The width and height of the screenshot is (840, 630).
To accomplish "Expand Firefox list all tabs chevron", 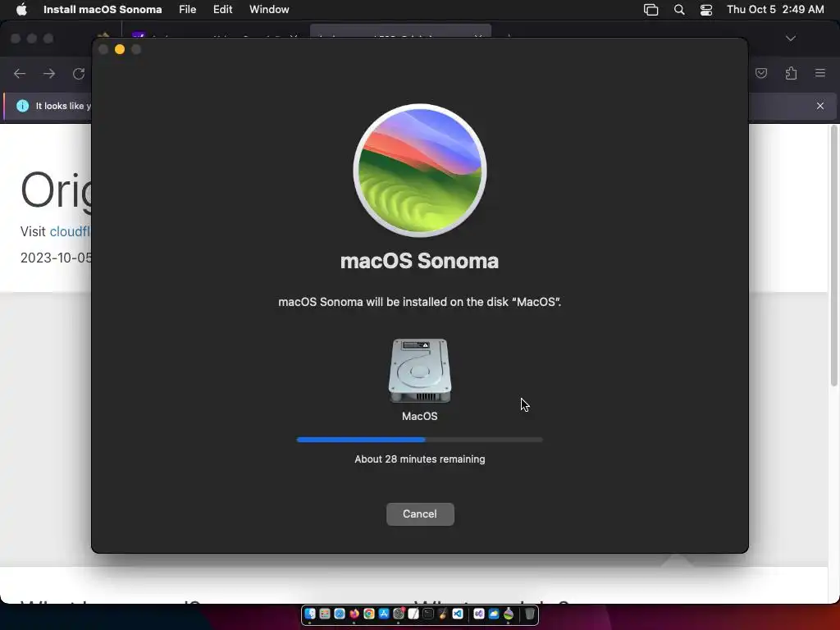I will pyautogui.click(x=791, y=39).
